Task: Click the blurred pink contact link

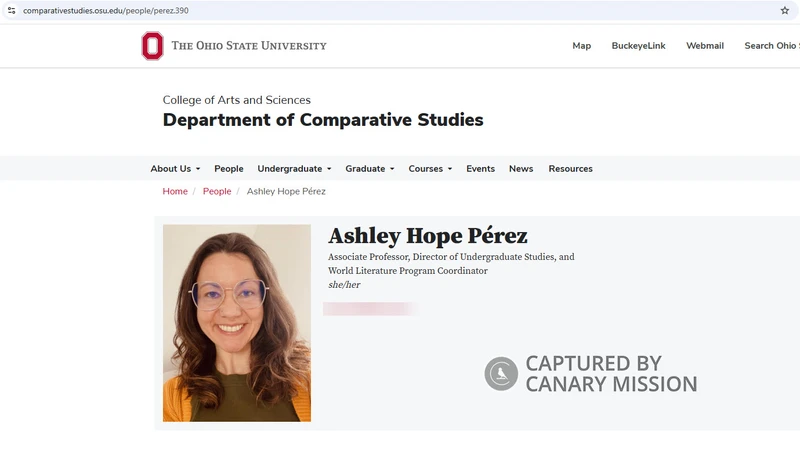Action: [x=370, y=309]
